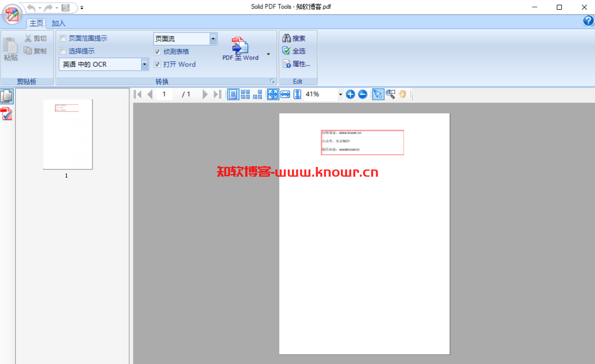
Task: Open the Help question mark icon
Action: 588,21
